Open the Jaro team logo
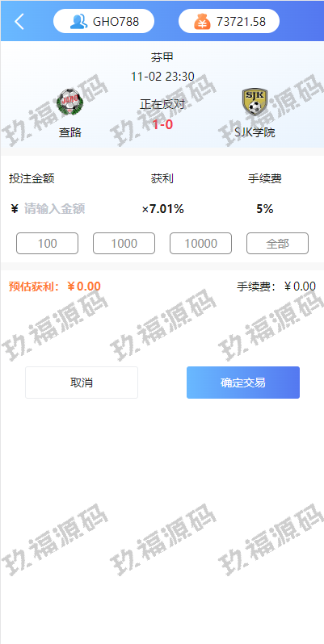Screen dimensions: 324x644 click(x=70, y=102)
